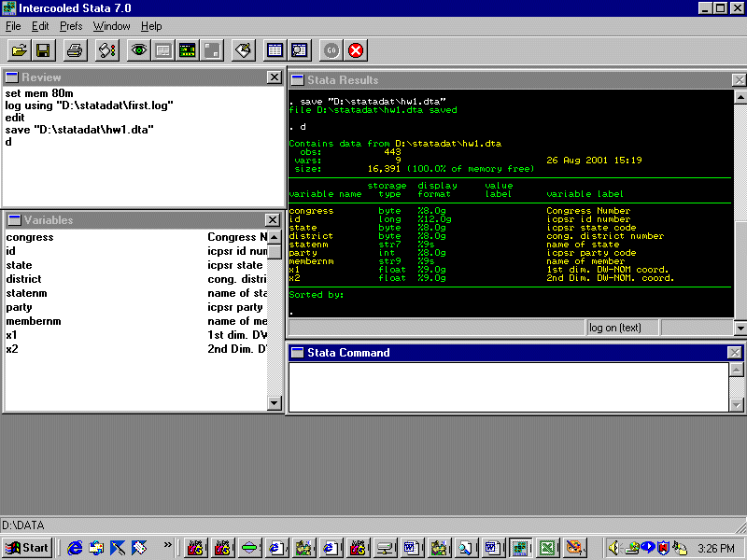Click the Log traffic-light toolbar icon
Viewport: 747px width, 560px height.
106,49
